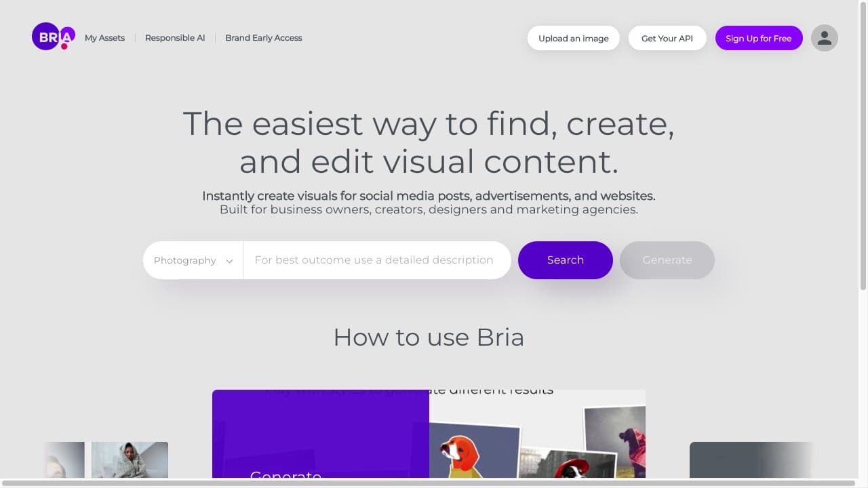
Task: Click the partially visible leftmost face thumbnail
Action: pyautogui.click(x=65, y=460)
